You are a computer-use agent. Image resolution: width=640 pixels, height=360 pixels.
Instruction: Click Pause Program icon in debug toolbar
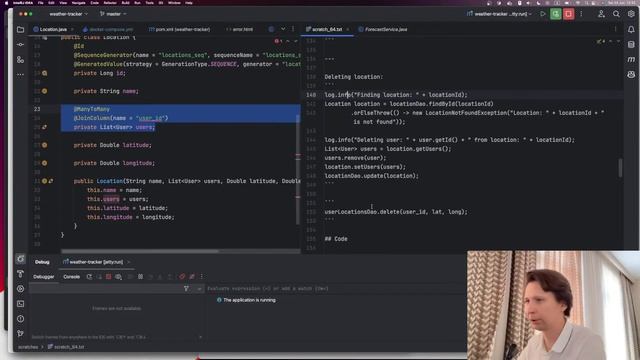pos(140,277)
